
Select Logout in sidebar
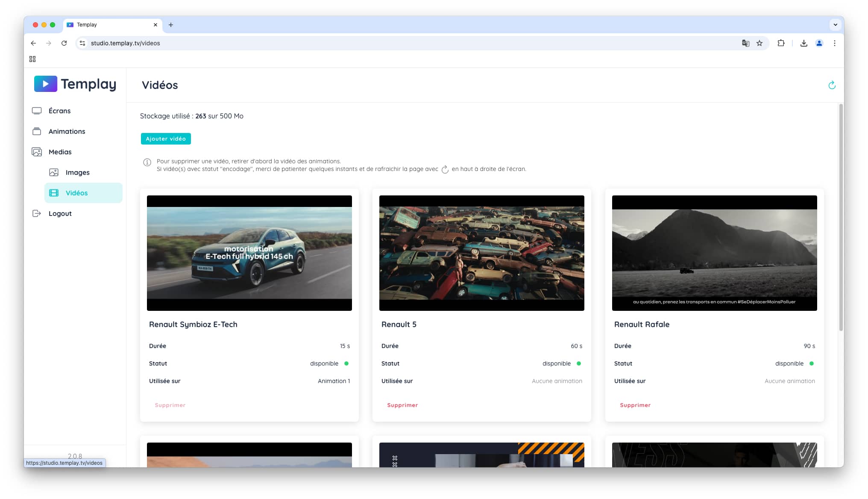(60, 213)
